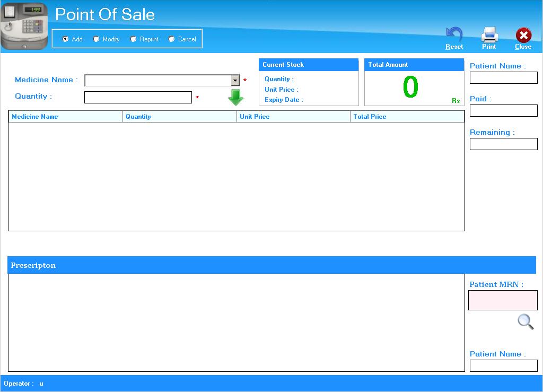Click the Unit Price stock label
Viewport: 543px width, 392px height.
point(281,89)
